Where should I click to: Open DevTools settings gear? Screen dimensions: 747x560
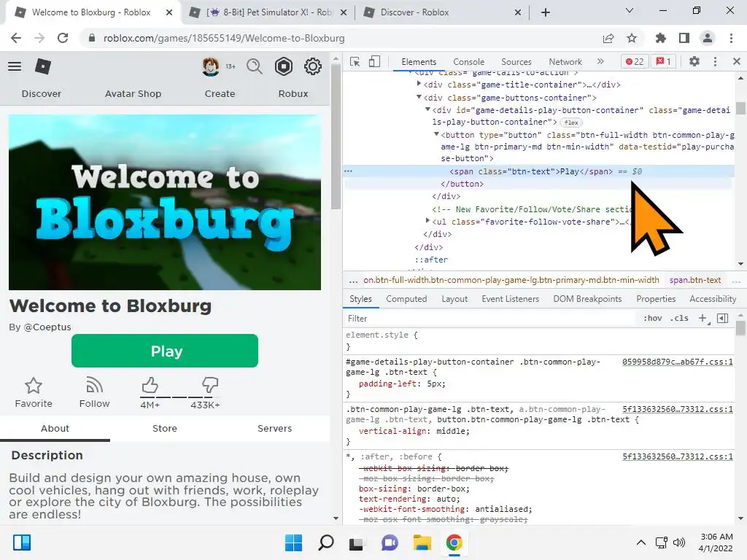coord(694,61)
